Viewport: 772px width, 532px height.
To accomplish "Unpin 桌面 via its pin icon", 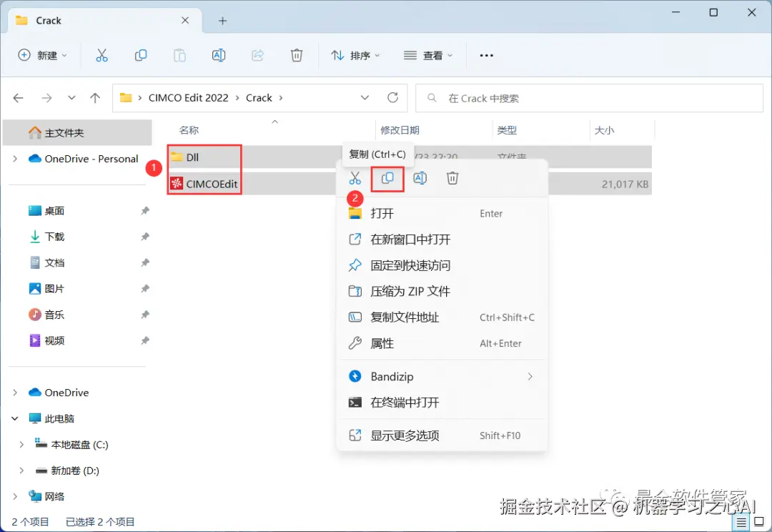I will 144,211.
